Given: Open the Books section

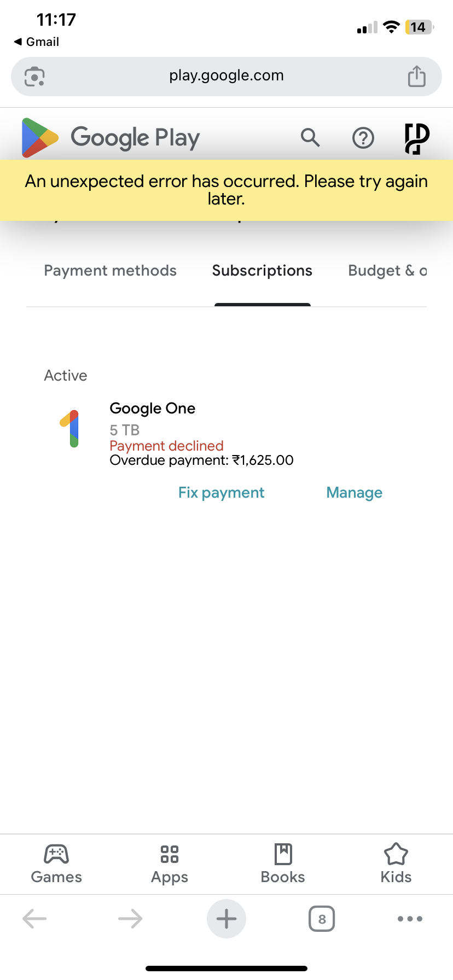Looking at the screenshot, I should (x=283, y=864).
